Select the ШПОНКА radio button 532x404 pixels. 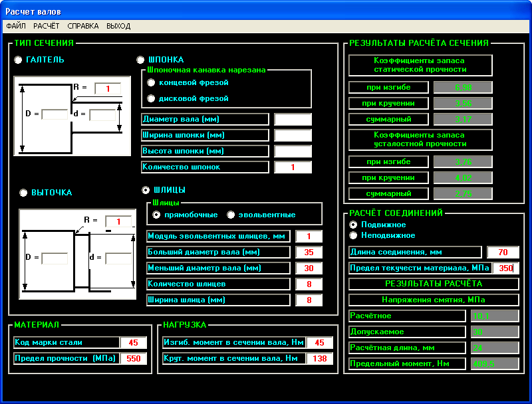[140, 60]
